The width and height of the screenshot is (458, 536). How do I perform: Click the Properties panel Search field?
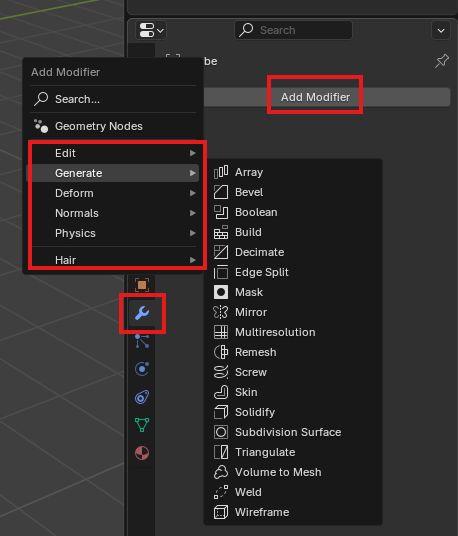coord(293,30)
